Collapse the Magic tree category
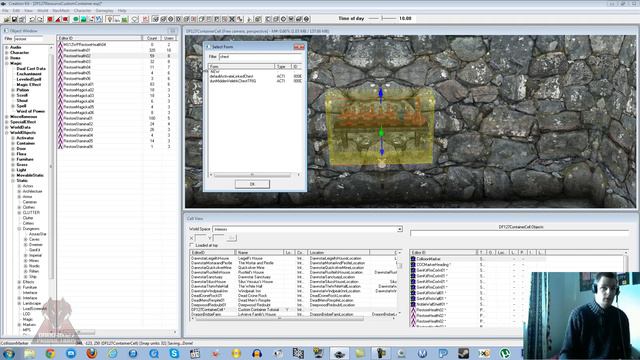 click(7, 63)
